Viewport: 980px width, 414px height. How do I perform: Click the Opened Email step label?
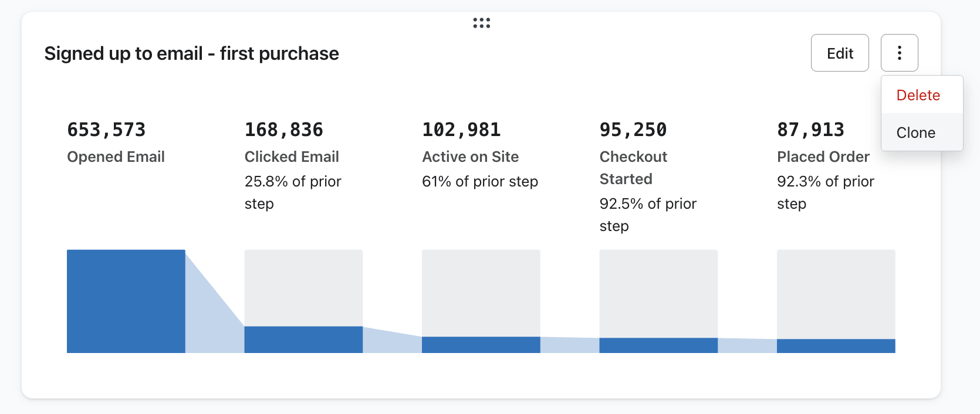(x=116, y=157)
